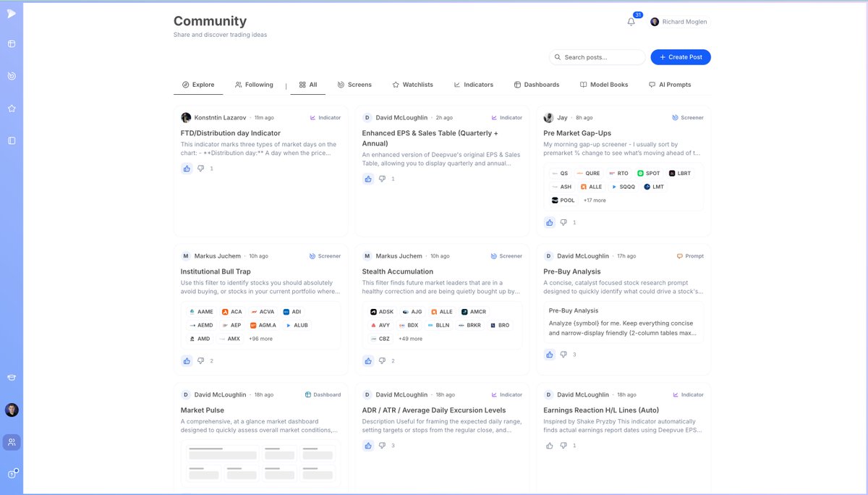868x495 pixels.
Task: Open the Market Pulse post title
Action: point(203,410)
